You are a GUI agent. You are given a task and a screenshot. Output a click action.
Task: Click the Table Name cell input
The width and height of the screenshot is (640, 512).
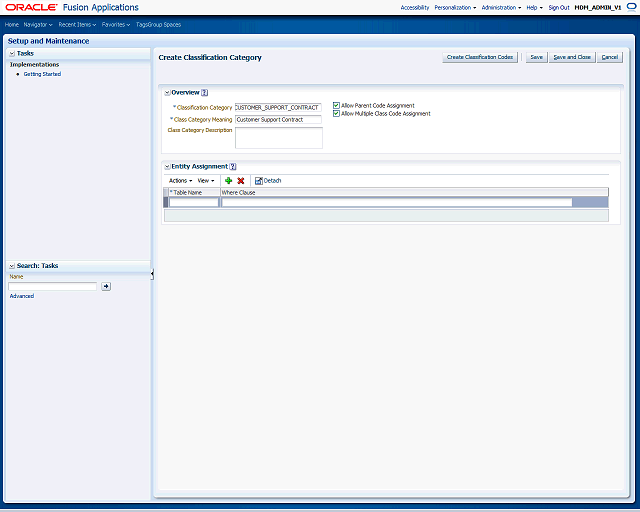point(194,202)
